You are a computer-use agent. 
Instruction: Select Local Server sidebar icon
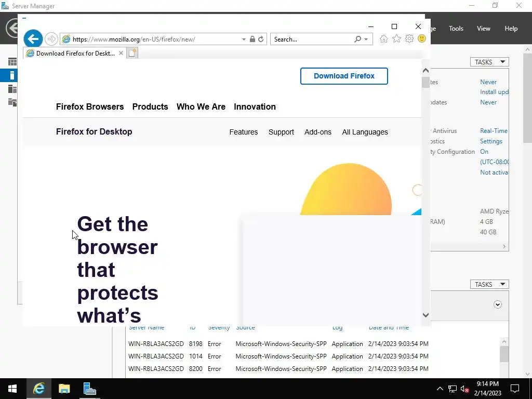12,75
